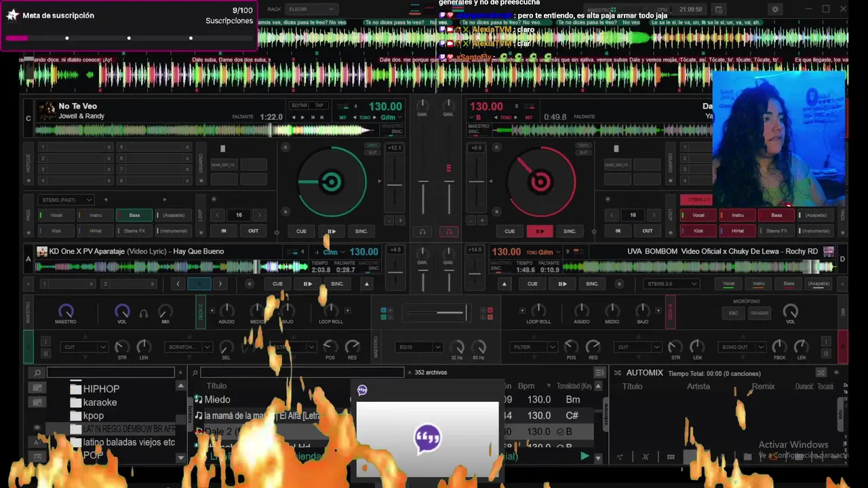Toggle Vocal stem pad on red right deck

click(x=698, y=215)
